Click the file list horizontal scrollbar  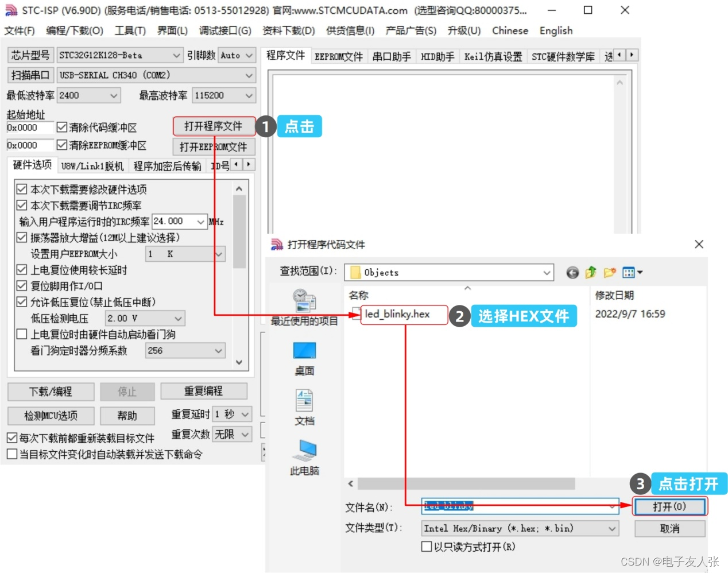466,483
